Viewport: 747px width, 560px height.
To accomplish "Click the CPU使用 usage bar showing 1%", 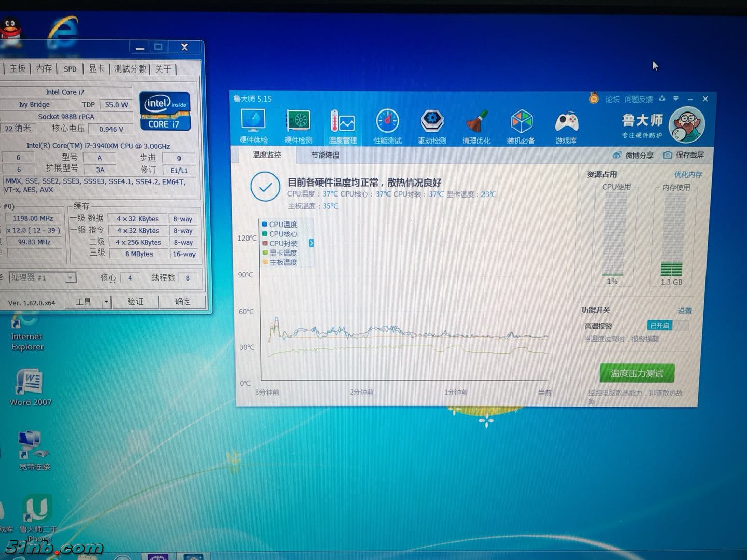I will [x=612, y=234].
